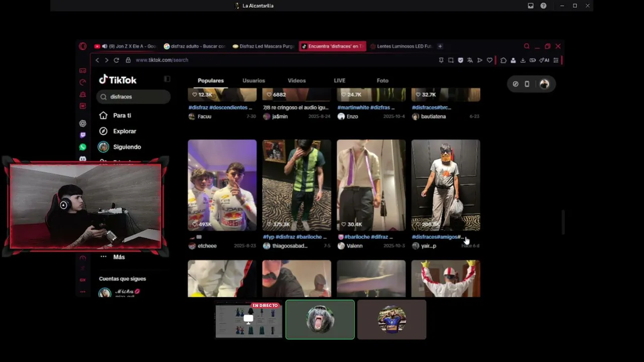Click the pin icon in address bar
The width and height of the screenshot is (644, 362).
[441, 60]
